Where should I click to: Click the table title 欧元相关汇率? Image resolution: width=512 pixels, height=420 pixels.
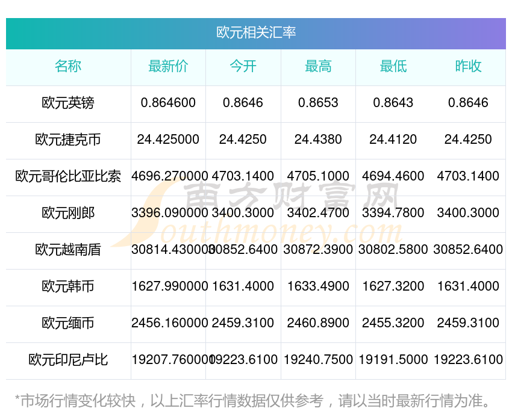click(x=255, y=32)
